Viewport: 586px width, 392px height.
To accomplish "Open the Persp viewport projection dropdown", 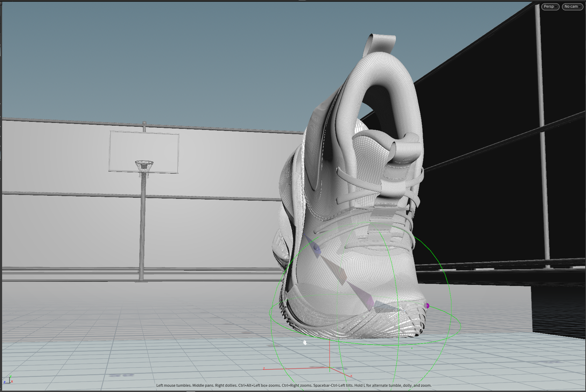I will [x=550, y=7].
